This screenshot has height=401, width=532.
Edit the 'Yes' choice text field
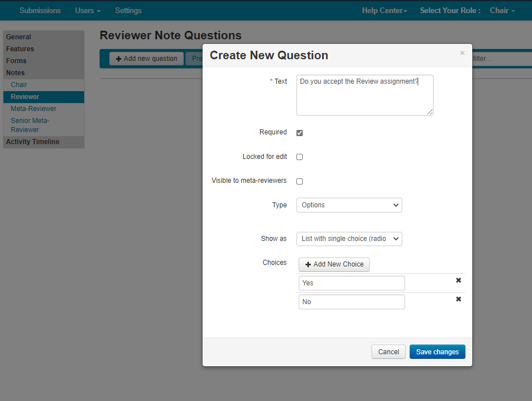click(x=351, y=283)
